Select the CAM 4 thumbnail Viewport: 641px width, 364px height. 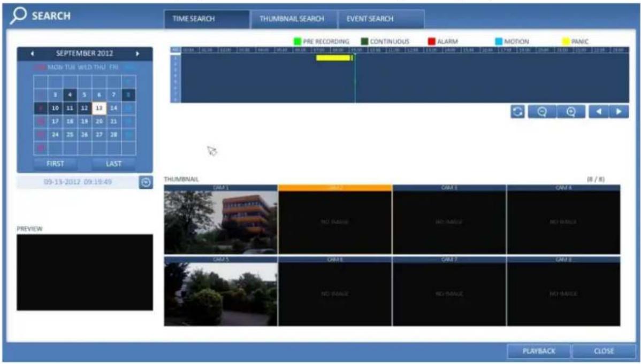click(563, 219)
